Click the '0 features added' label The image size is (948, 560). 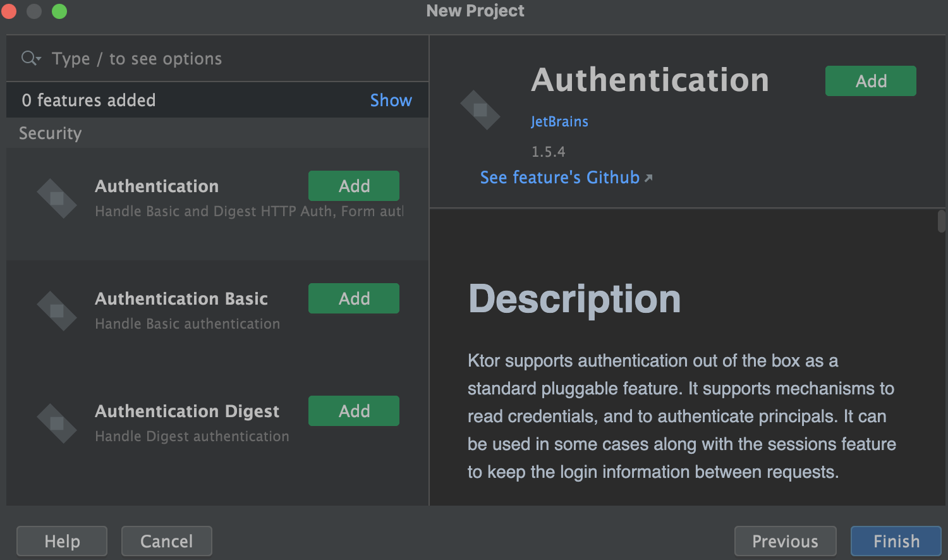pos(88,100)
